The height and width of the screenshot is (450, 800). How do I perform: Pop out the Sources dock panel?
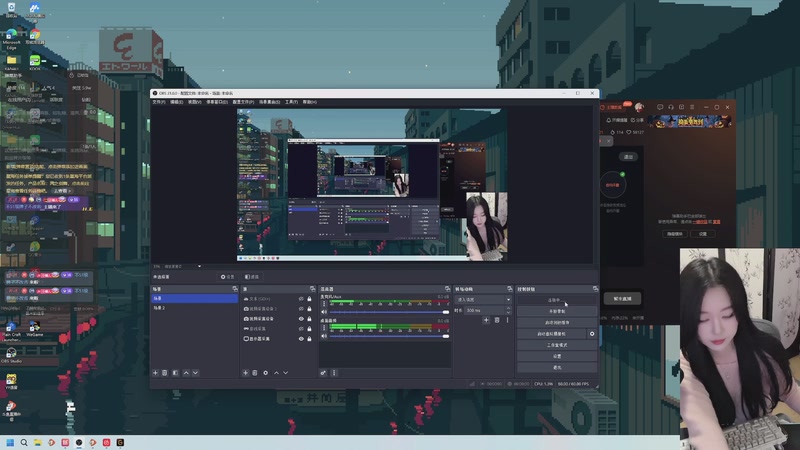click(312, 289)
